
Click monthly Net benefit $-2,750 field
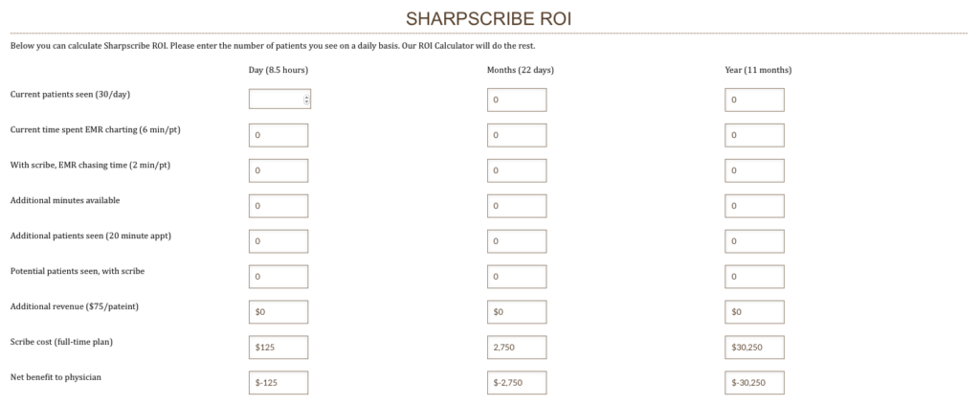[517, 383]
